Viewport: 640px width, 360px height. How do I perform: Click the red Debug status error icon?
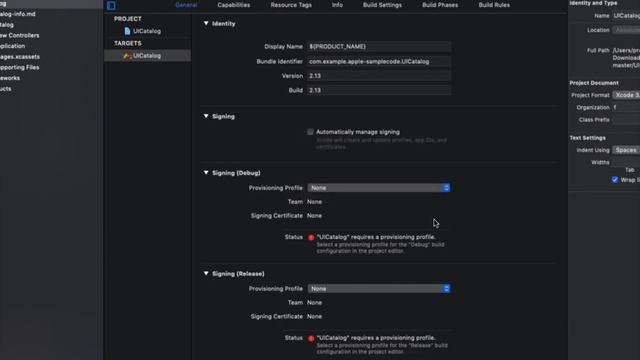click(x=311, y=237)
